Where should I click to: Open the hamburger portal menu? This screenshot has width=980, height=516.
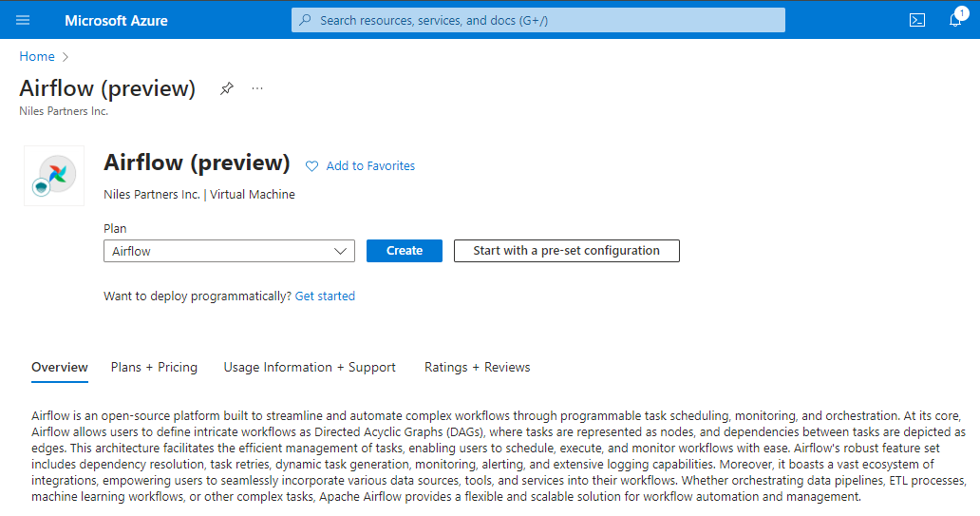(x=23, y=20)
